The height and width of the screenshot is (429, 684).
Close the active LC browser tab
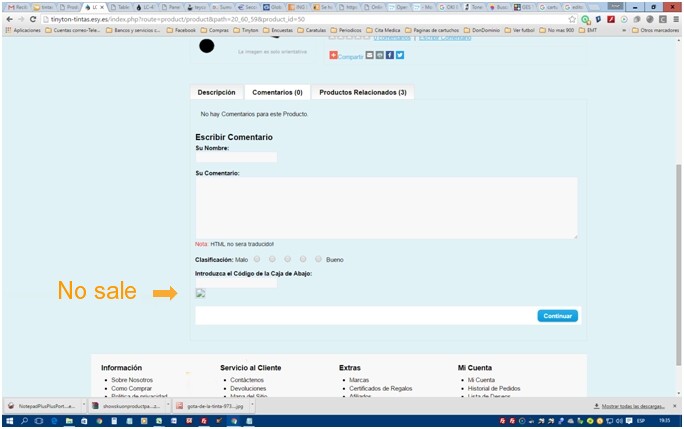[x=102, y=7]
